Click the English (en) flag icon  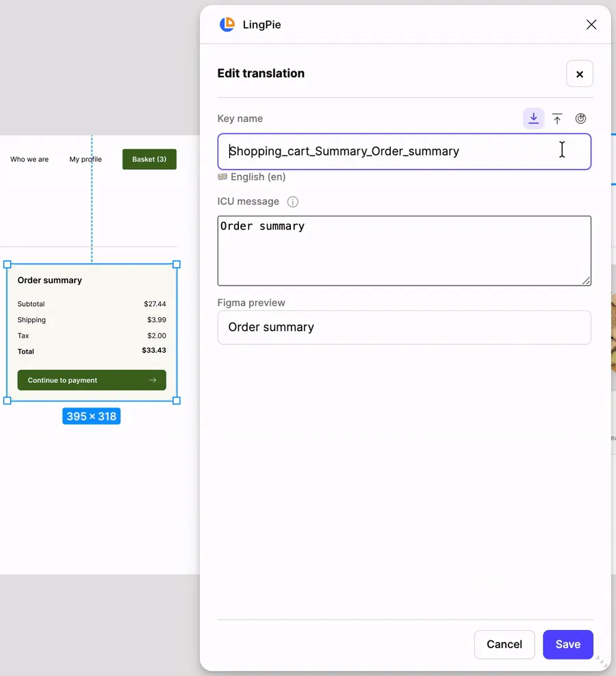pyautogui.click(x=222, y=177)
